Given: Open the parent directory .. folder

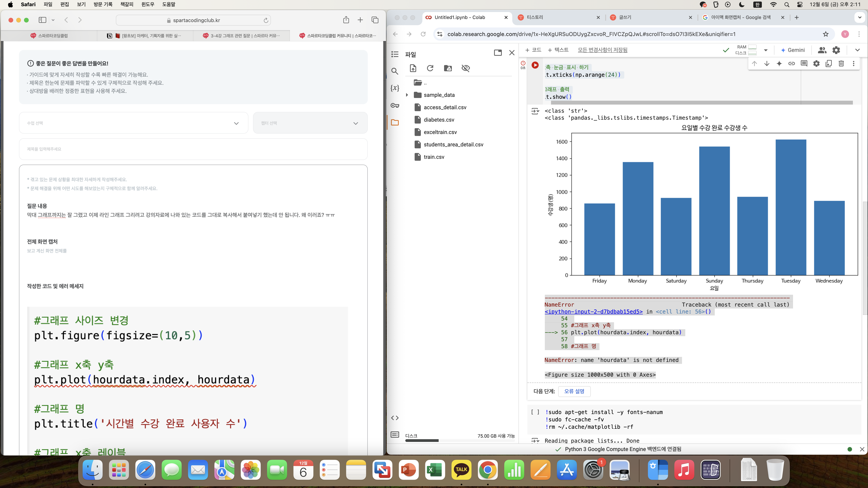Looking at the screenshot, I should [420, 82].
